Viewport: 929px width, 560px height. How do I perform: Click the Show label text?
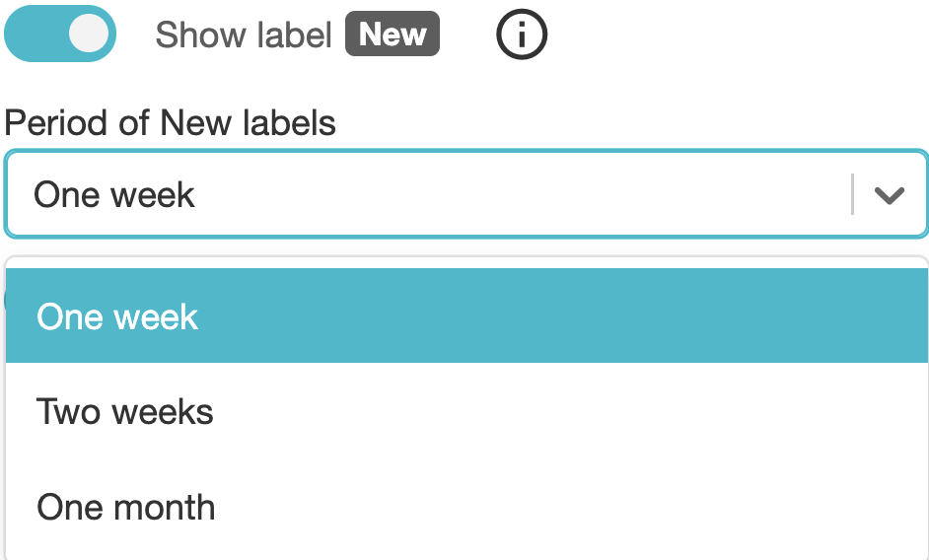coord(244,35)
